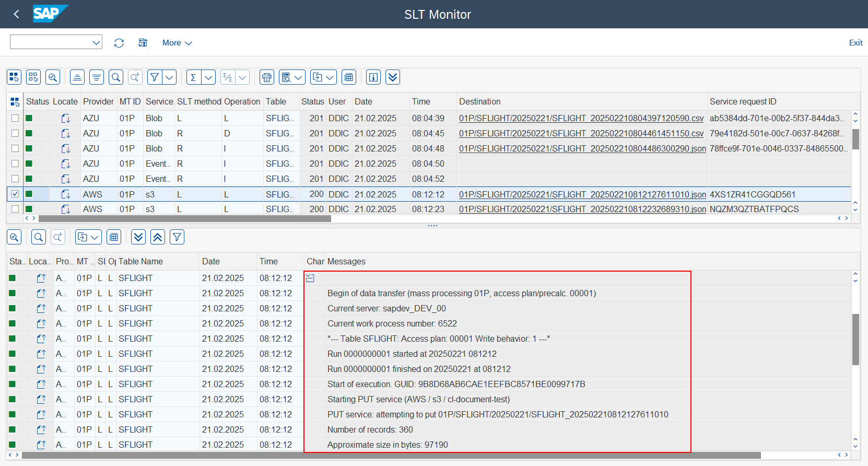
Task: Open Export dropdown arrow in lower toolbar
Action: (x=96, y=237)
